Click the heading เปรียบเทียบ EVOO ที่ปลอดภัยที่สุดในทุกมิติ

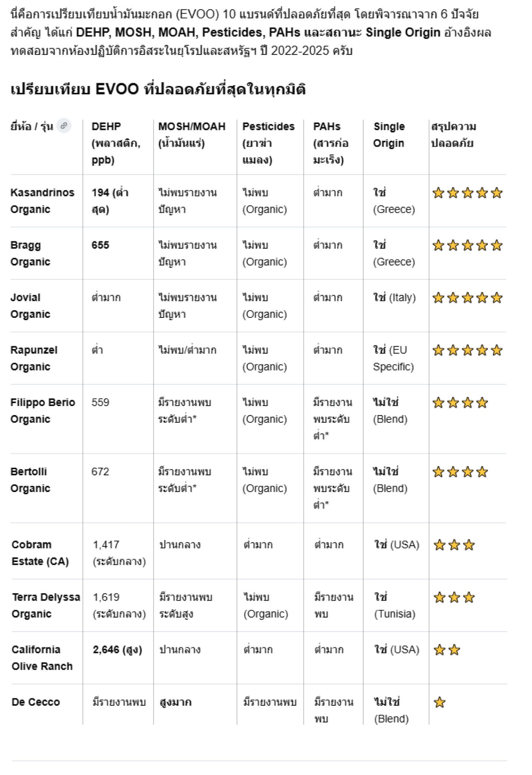point(158,89)
